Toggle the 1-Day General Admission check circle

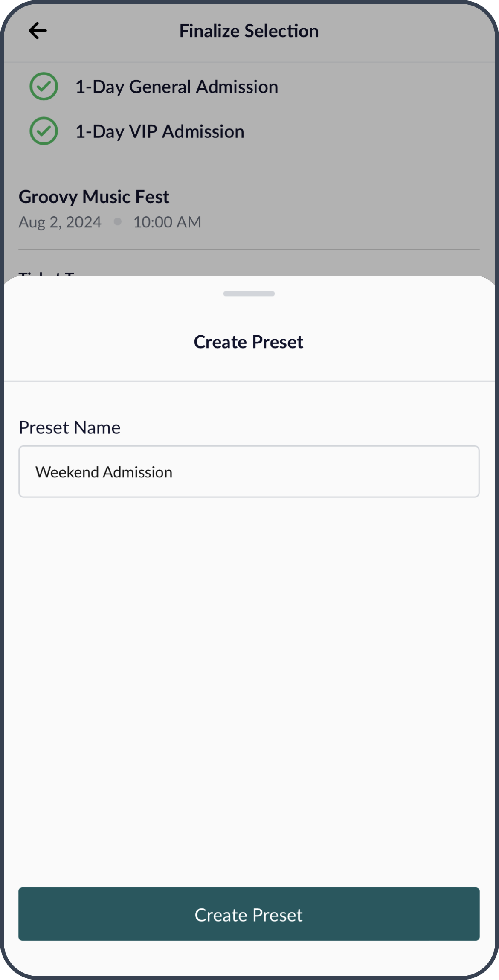44,87
